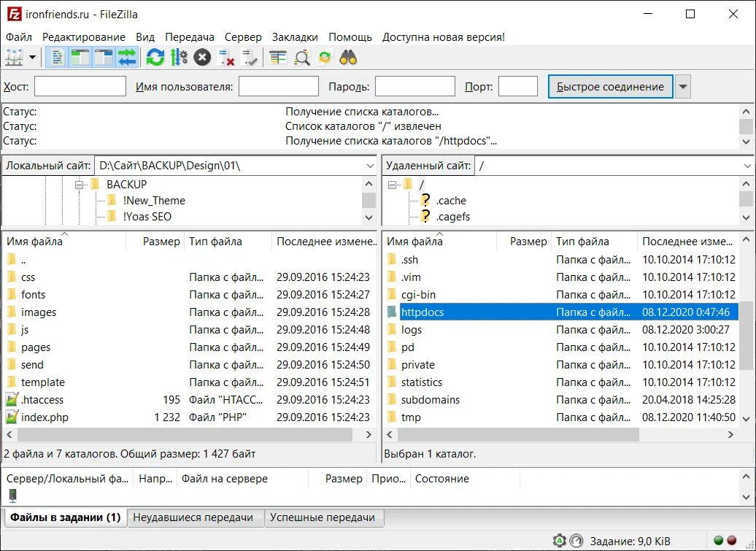The image size is (756, 551).
Task: Select the index.php file icon
Action: [x=12, y=417]
